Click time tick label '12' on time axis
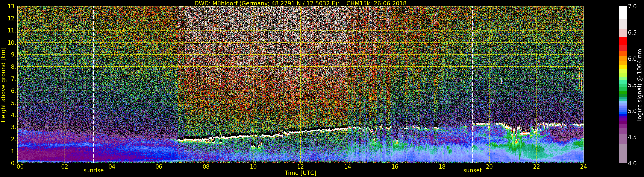 300,166
